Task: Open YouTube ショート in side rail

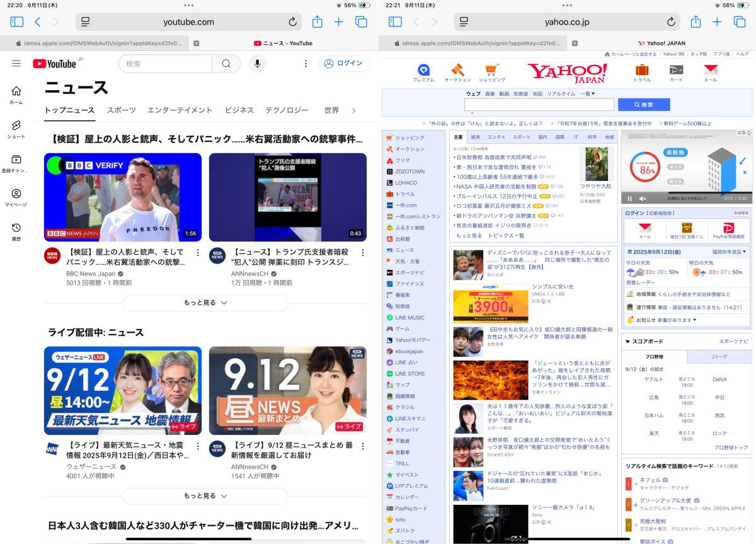Action: pos(16,130)
